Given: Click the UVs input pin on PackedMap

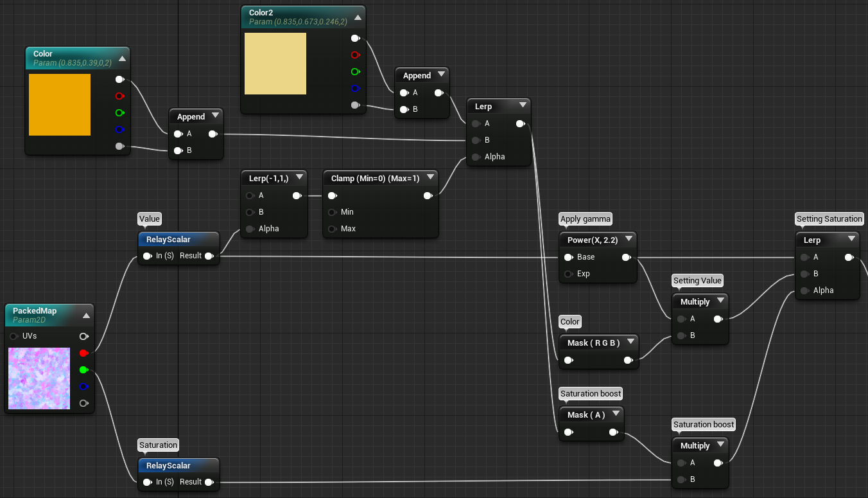Looking at the screenshot, I should [14, 336].
